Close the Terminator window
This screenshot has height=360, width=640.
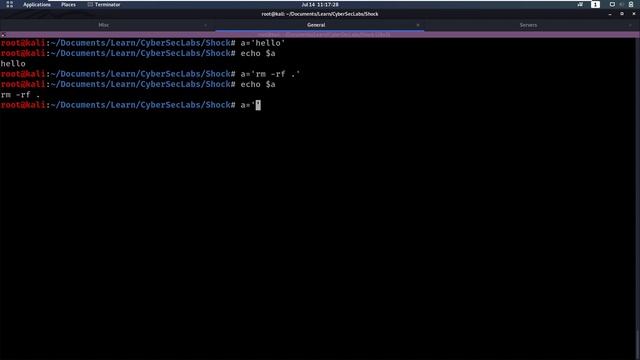tap(634, 14)
